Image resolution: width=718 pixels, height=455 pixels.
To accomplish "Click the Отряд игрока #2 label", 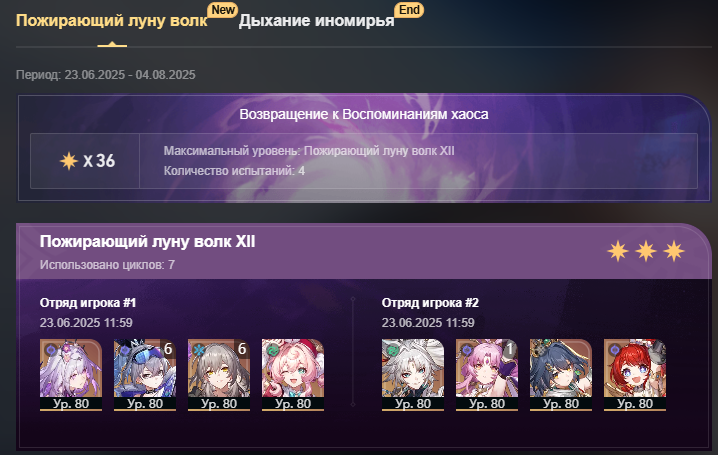I will (x=430, y=303).
